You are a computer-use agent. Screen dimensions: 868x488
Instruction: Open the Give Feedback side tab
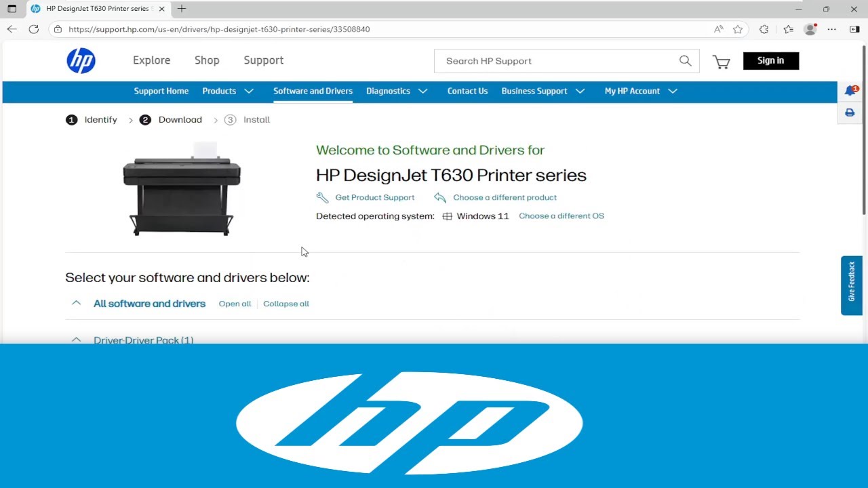pos(852,285)
